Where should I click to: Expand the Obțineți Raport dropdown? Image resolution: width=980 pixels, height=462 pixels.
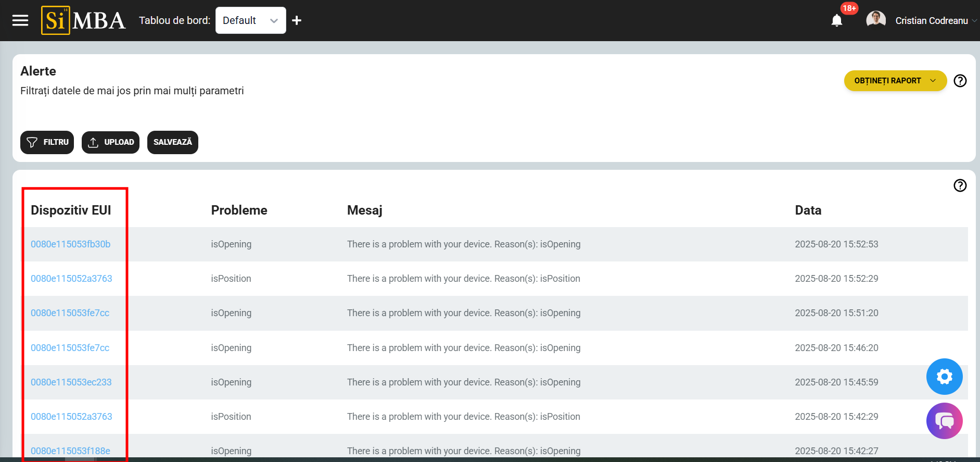895,81
